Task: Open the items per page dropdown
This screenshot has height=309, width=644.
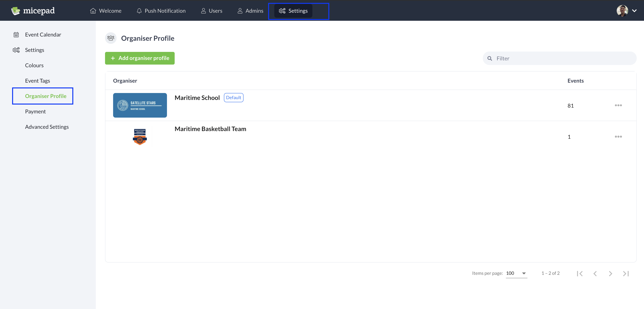Action: point(516,273)
